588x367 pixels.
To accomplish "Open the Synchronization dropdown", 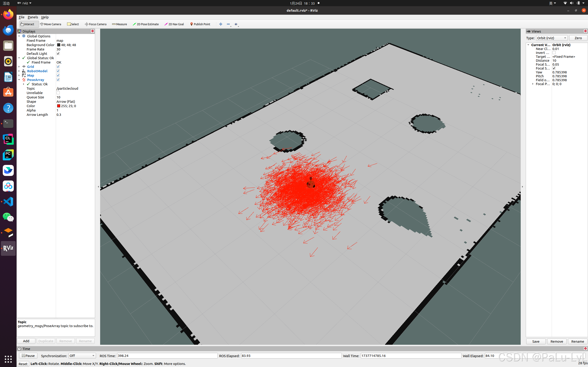I will [82, 356].
